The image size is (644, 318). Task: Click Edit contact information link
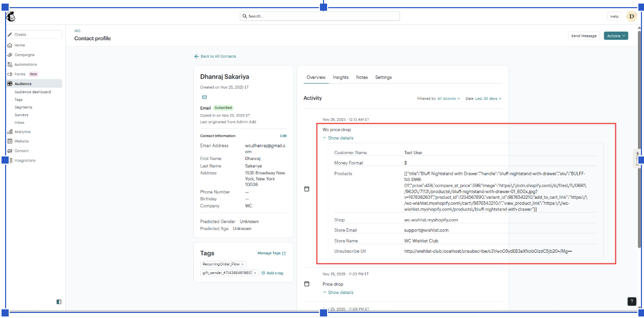coord(283,136)
